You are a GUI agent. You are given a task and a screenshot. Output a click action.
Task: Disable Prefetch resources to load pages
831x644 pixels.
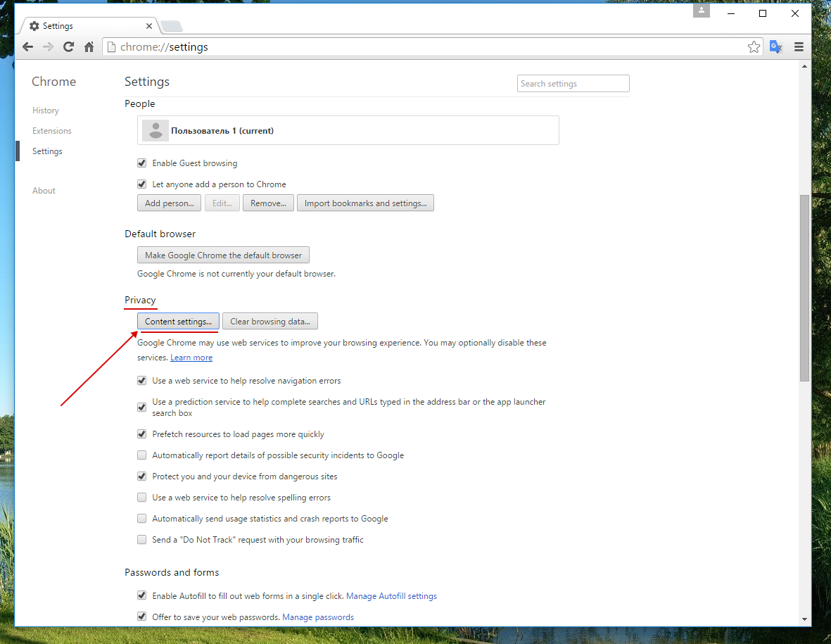click(x=141, y=434)
